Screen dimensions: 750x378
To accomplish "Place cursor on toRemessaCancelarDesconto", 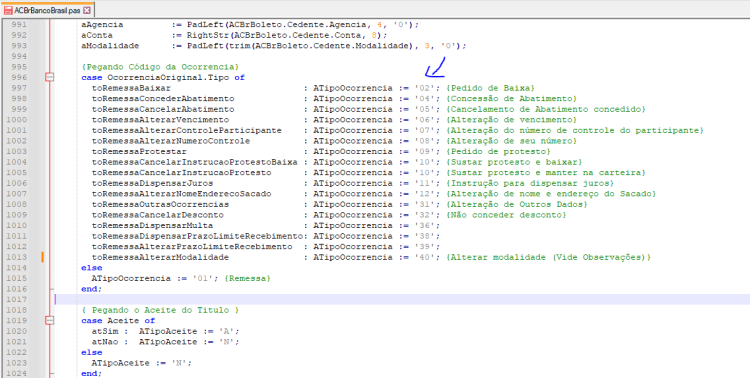I will click(x=158, y=215).
